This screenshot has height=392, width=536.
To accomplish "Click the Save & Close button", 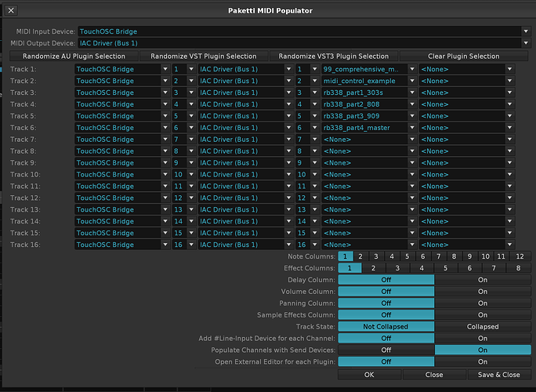I will [499, 375].
